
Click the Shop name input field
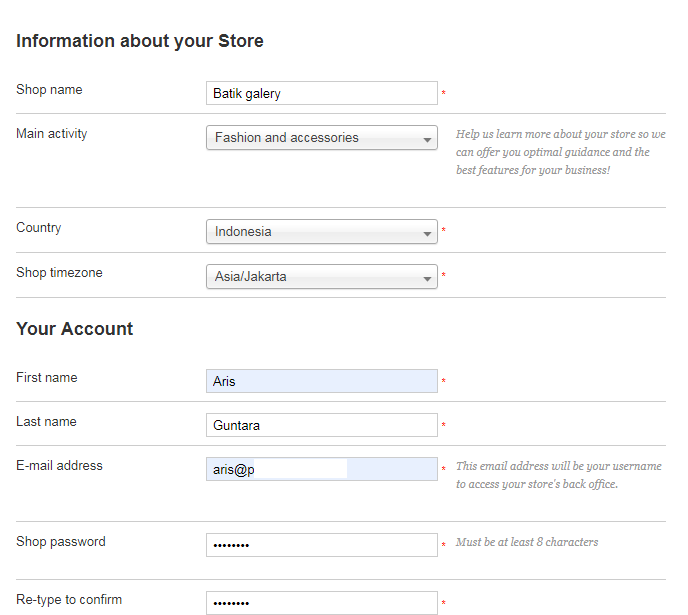click(x=322, y=93)
